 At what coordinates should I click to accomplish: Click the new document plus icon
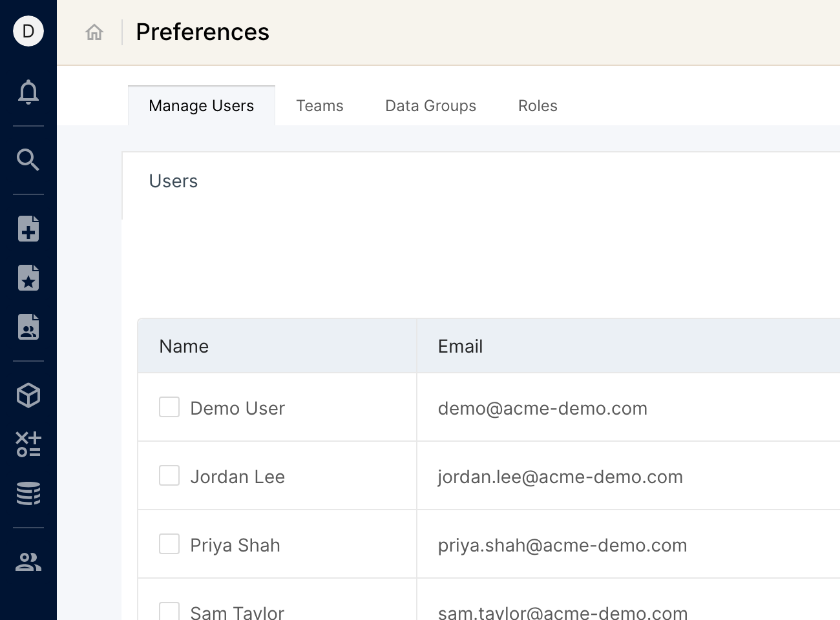point(28,229)
